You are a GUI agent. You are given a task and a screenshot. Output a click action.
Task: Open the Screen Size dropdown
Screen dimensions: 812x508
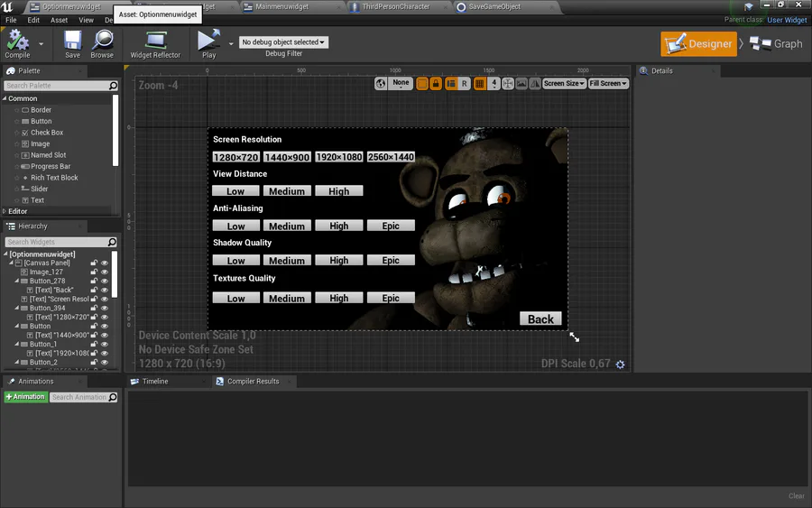pyautogui.click(x=564, y=83)
